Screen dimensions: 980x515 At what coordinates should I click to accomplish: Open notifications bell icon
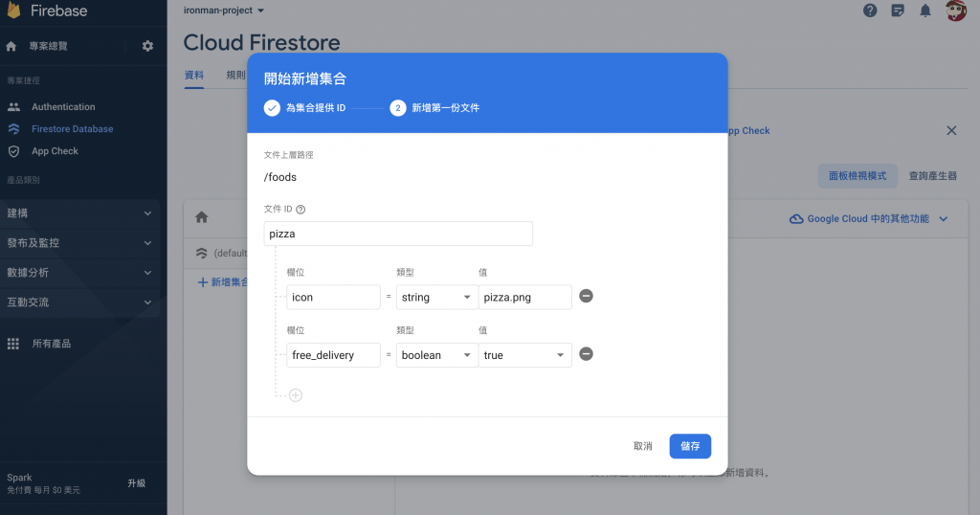pos(925,11)
